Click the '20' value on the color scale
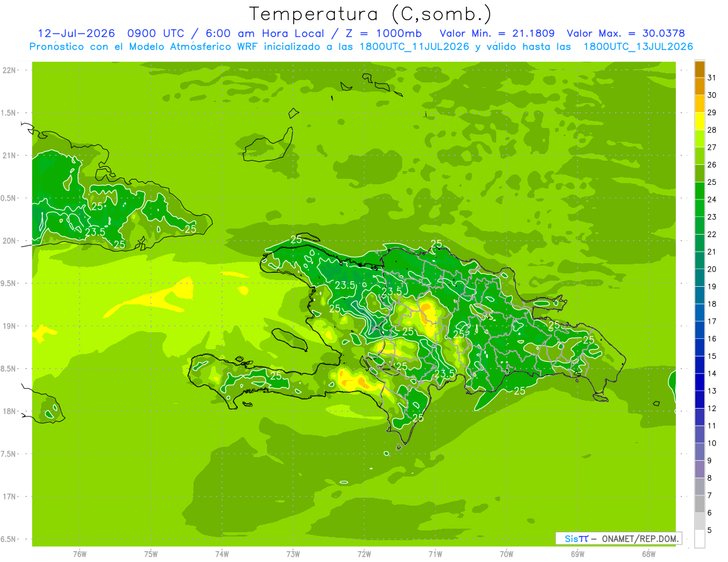The image size is (728, 562). 712,269
